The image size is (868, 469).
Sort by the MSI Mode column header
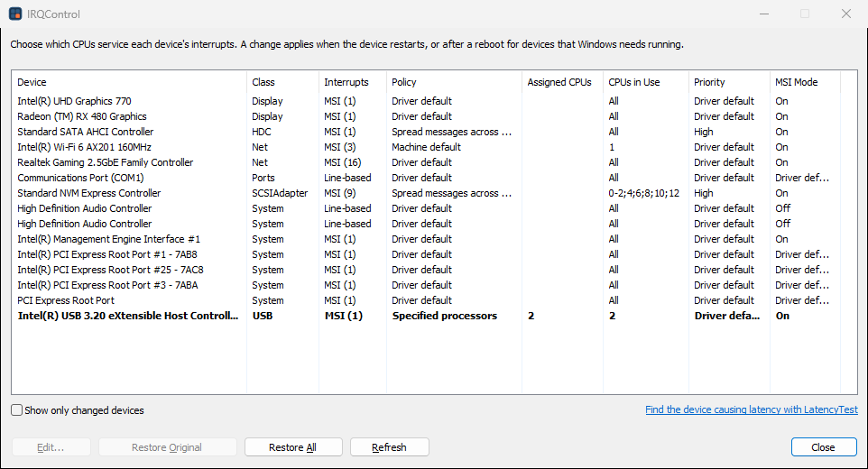805,82
